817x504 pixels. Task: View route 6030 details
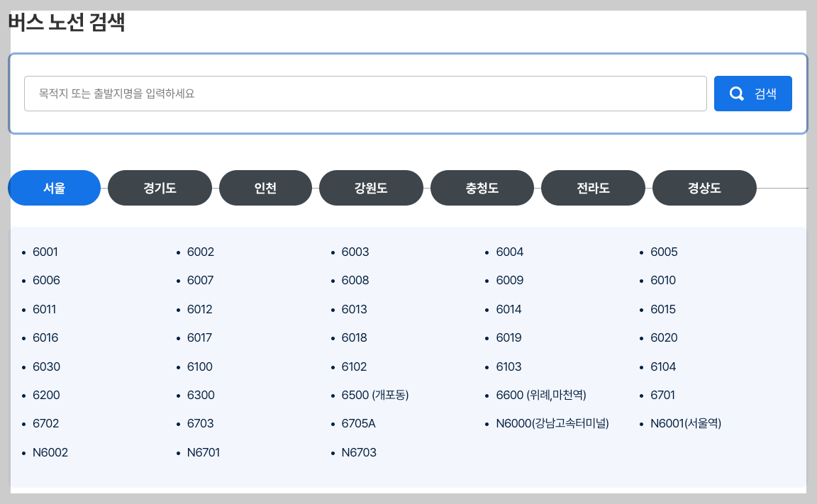point(45,366)
